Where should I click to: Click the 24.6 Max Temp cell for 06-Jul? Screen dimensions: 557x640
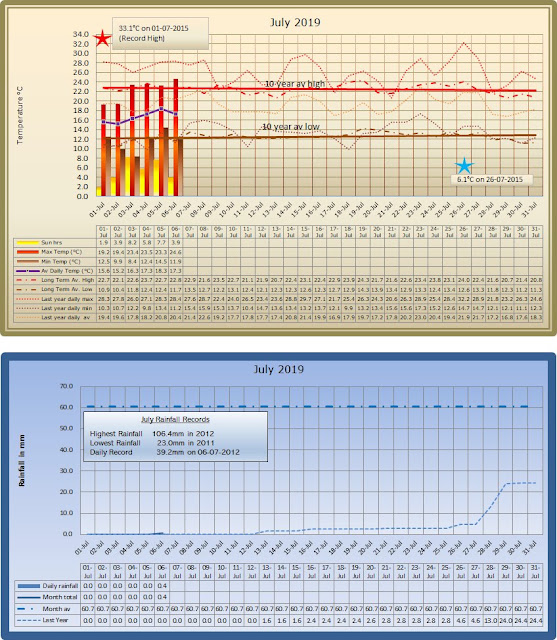coord(175,252)
